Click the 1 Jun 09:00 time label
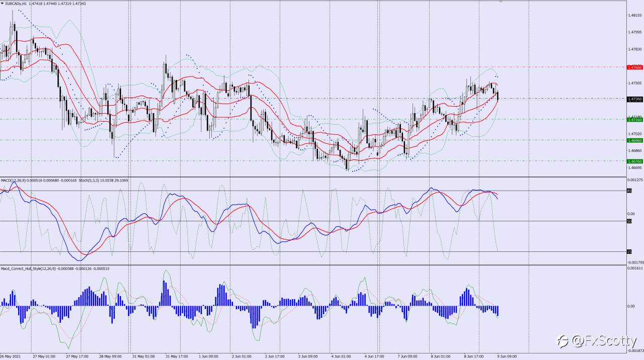The height and width of the screenshot is (360, 644). click(x=209, y=356)
